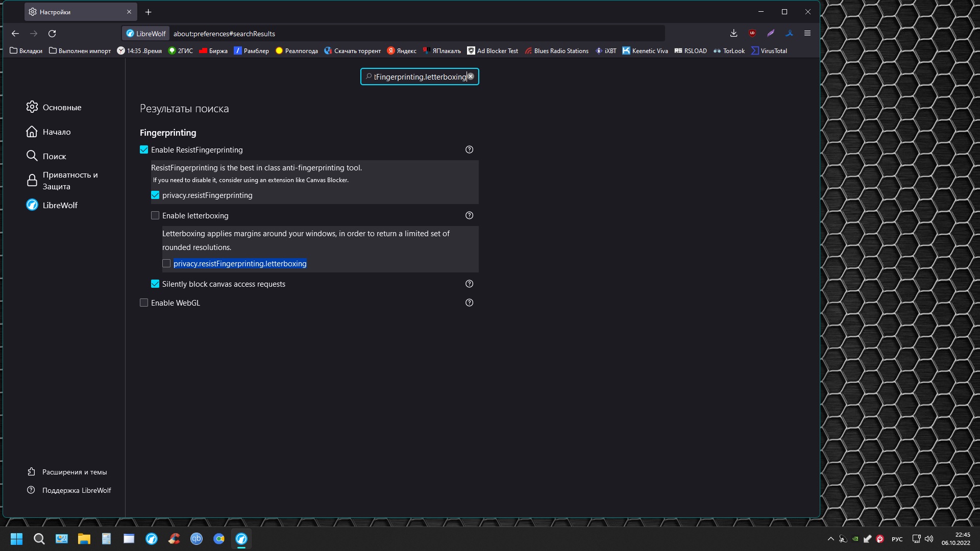Image resolution: width=980 pixels, height=551 pixels.
Task: Click the downloads arrow icon in toolbar
Action: coord(733,33)
